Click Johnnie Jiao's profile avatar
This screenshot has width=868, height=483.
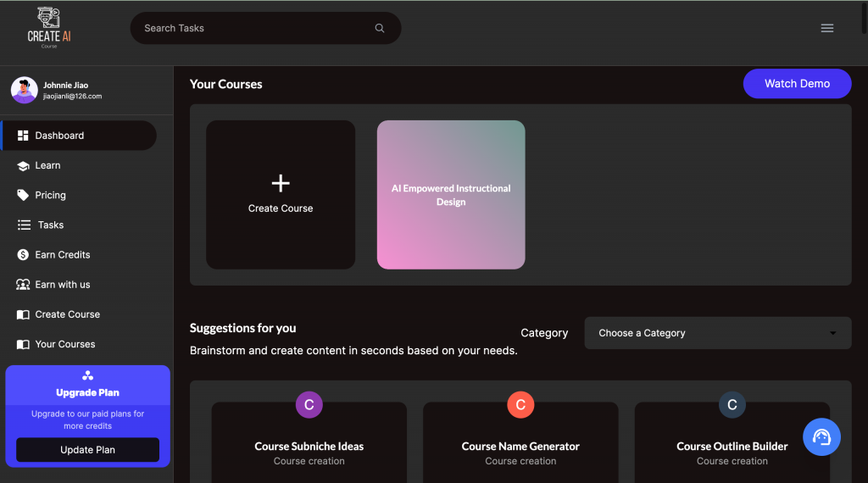pyautogui.click(x=25, y=90)
